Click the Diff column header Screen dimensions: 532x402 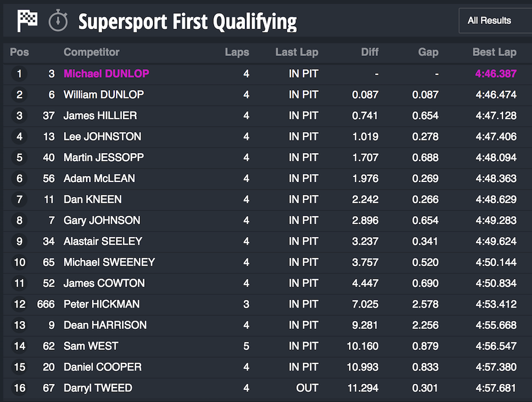370,52
